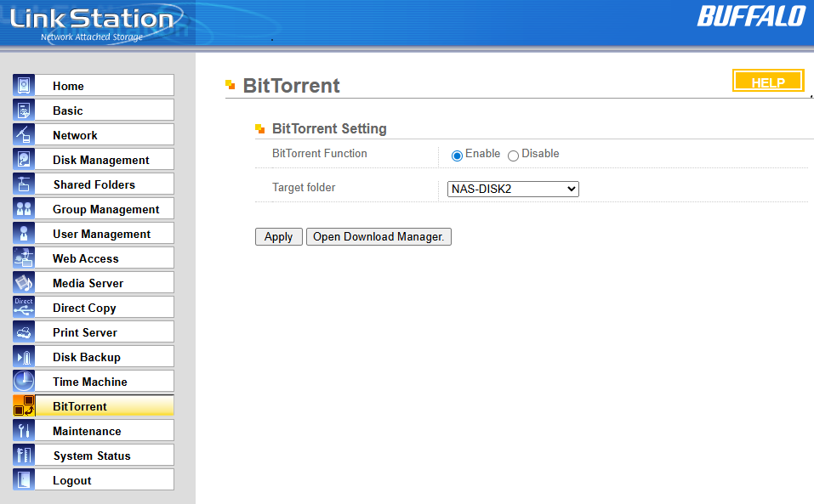
Task: Click the BUFFALO logo in header
Action: coord(750,17)
